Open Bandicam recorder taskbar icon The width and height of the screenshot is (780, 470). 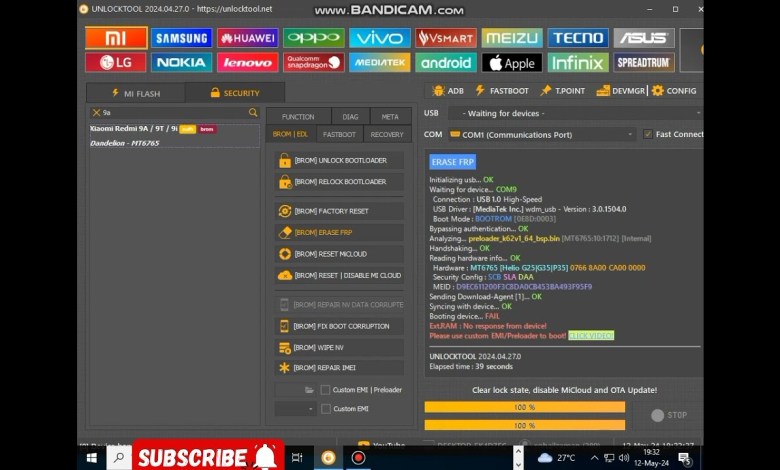[359, 458]
